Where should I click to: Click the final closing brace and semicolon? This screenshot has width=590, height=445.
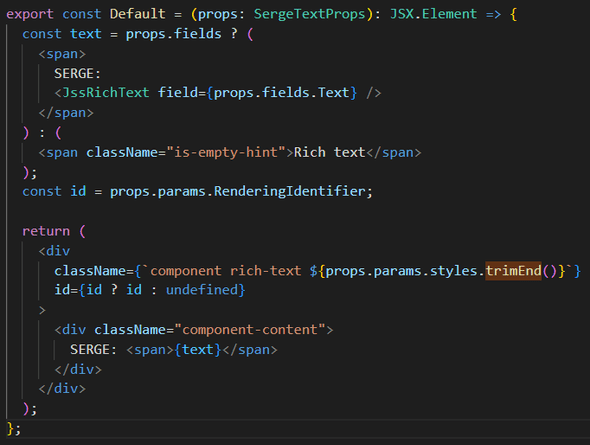click(14, 428)
